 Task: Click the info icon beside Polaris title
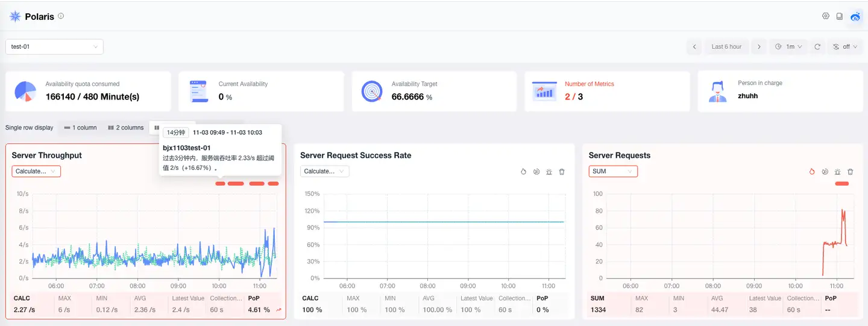point(61,16)
